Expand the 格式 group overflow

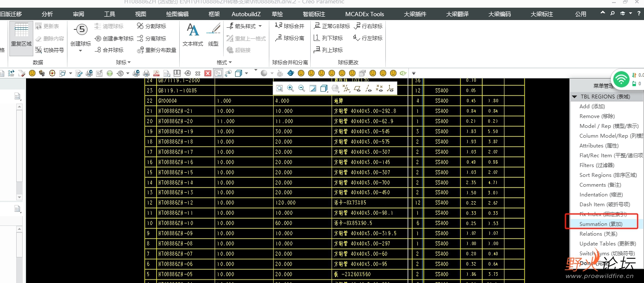coord(224,62)
